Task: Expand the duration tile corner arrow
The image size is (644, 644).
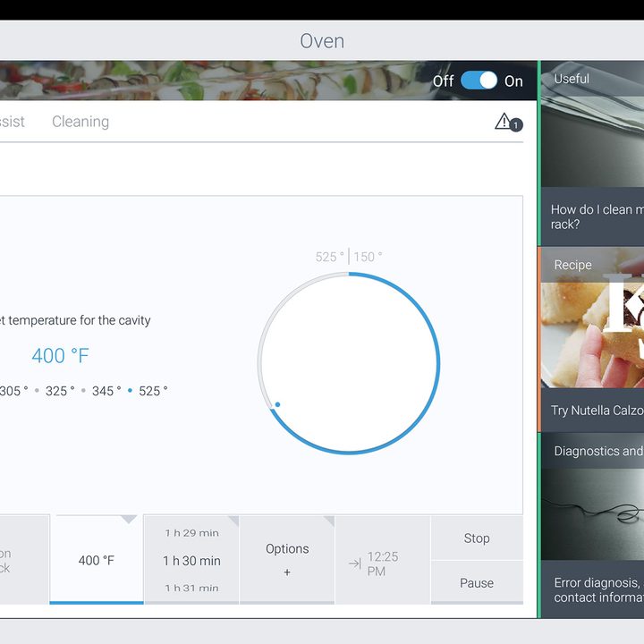Action: click(233, 521)
